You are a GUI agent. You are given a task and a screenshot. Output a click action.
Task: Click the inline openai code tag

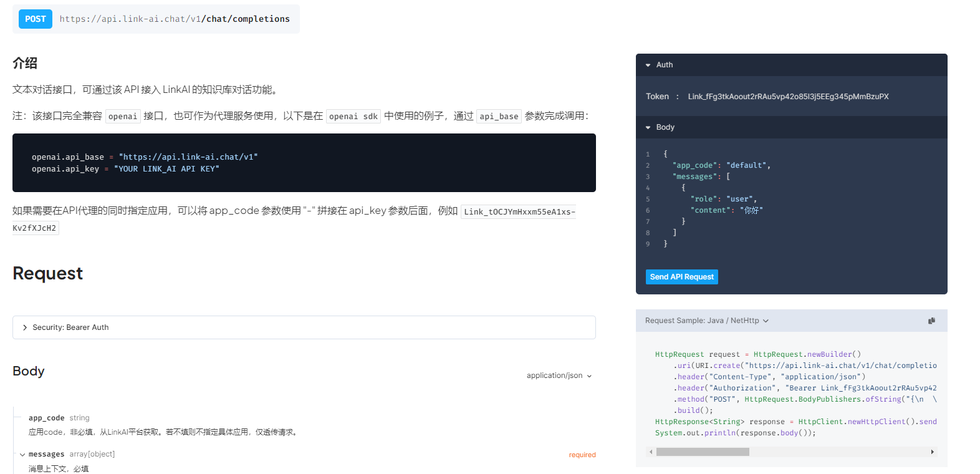(x=123, y=116)
